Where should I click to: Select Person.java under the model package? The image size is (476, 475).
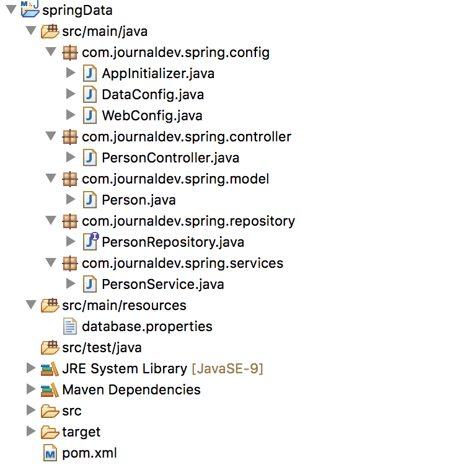139,200
